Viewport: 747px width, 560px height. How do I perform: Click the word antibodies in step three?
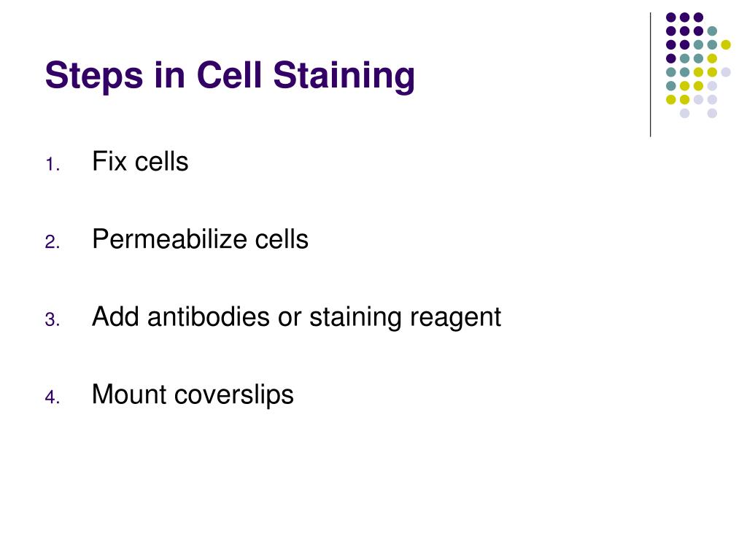(209, 316)
